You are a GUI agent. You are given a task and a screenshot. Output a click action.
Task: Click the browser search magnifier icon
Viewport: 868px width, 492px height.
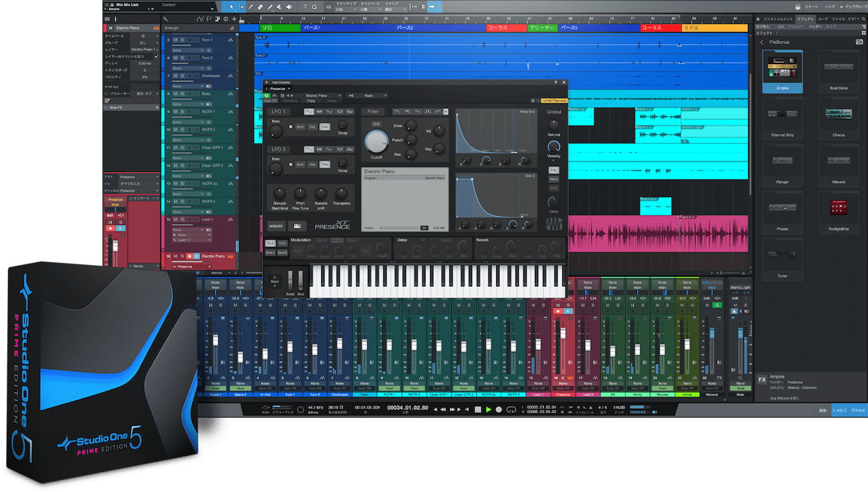tap(863, 19)
